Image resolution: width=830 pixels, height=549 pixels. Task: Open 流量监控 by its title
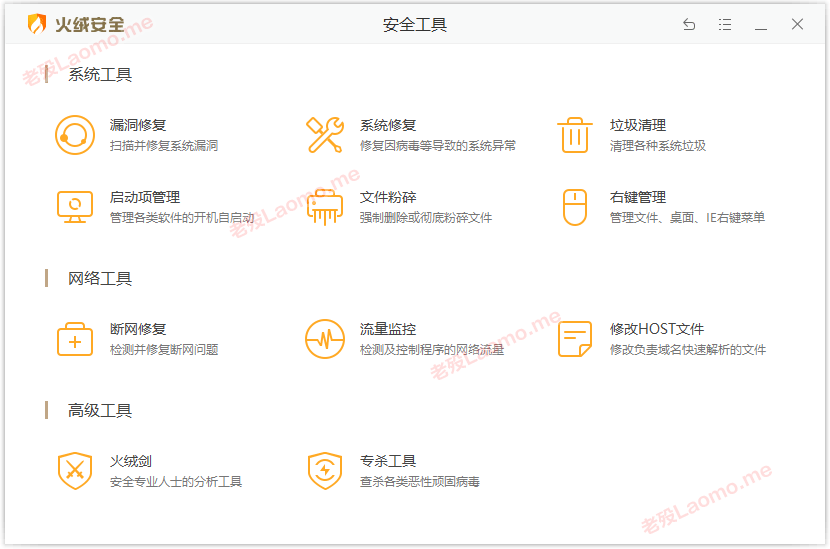pos(388,329)
